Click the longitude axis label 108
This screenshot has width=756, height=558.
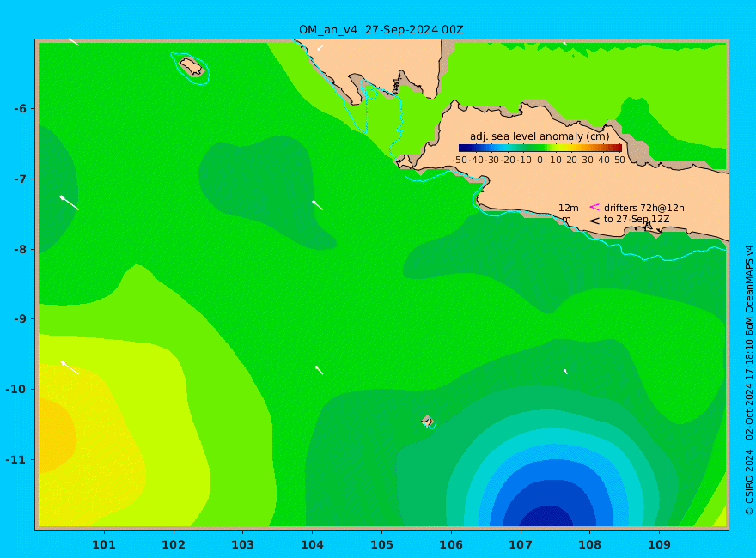point(590,544)
